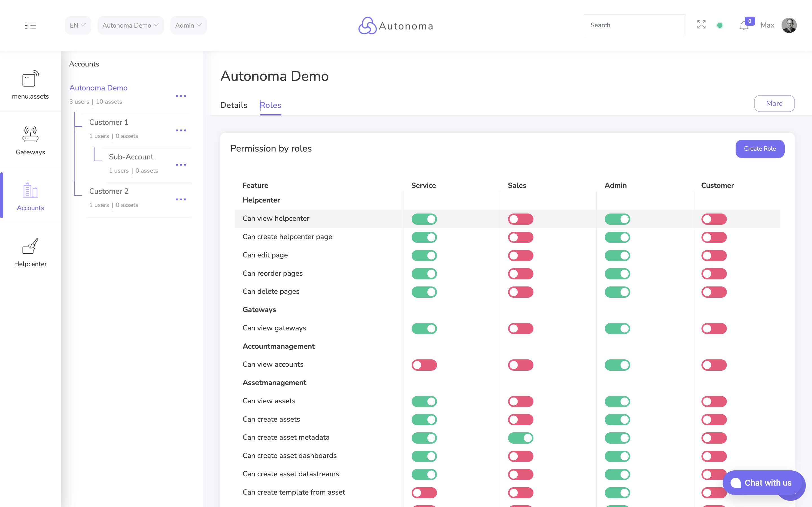This screenshot has height=507, width=812.
Task: Open the options menu for Customer 2
Action: click(181, 199)
